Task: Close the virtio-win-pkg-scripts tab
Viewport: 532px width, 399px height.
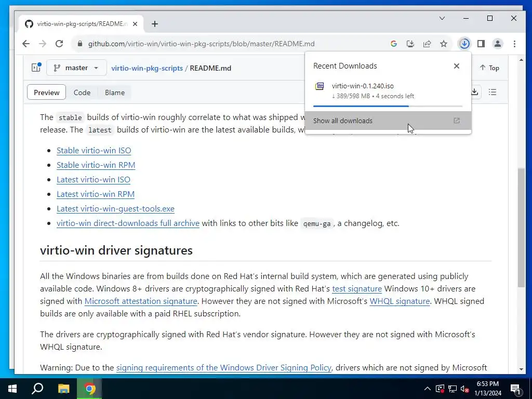Action: tap(135, 24)
